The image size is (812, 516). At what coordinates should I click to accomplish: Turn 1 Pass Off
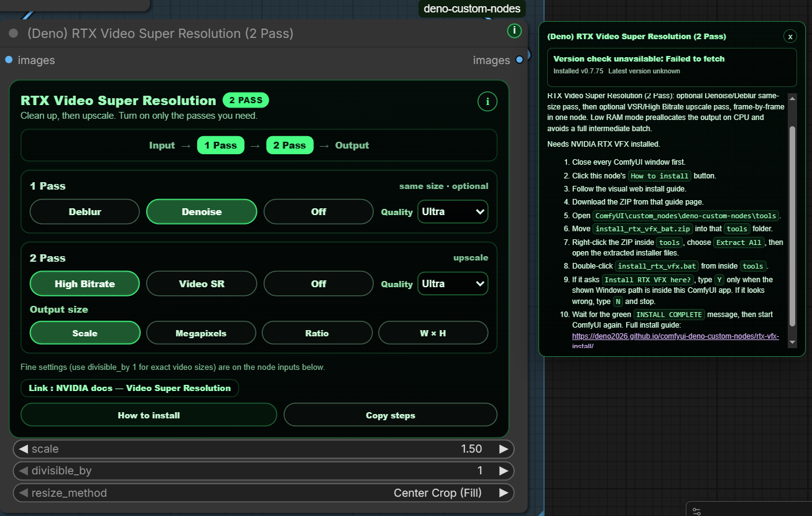[x=318, y=211]
